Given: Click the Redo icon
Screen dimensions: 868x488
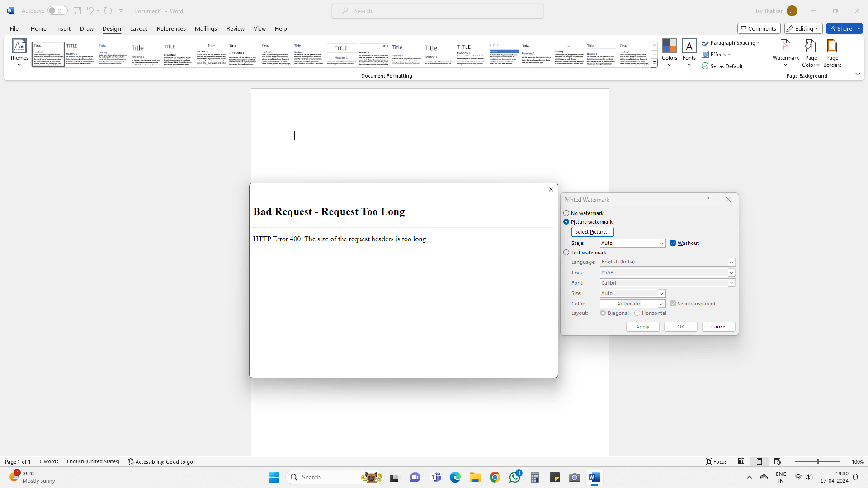Looking at the screenshot, I should point(108,11).
